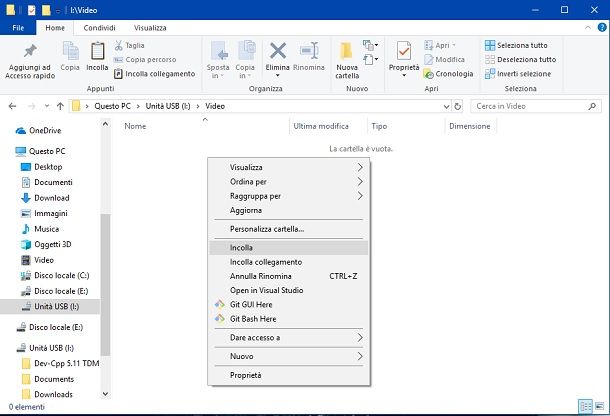Choose Personalizza cartella in context menu

click(289, 229)
